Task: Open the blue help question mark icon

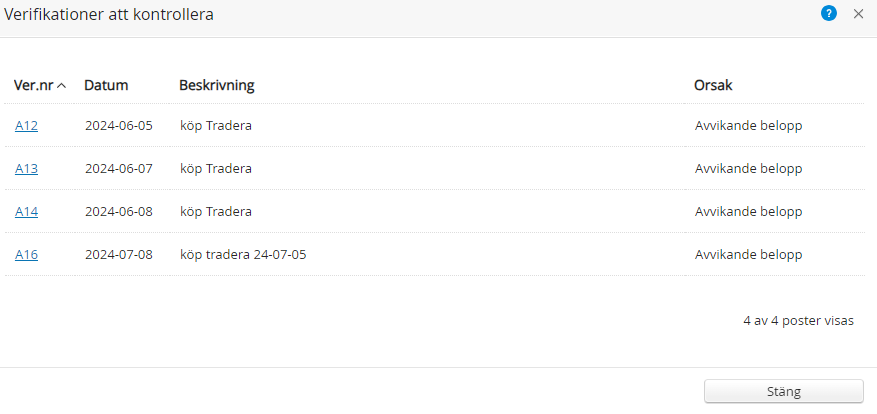Action: 828,14
